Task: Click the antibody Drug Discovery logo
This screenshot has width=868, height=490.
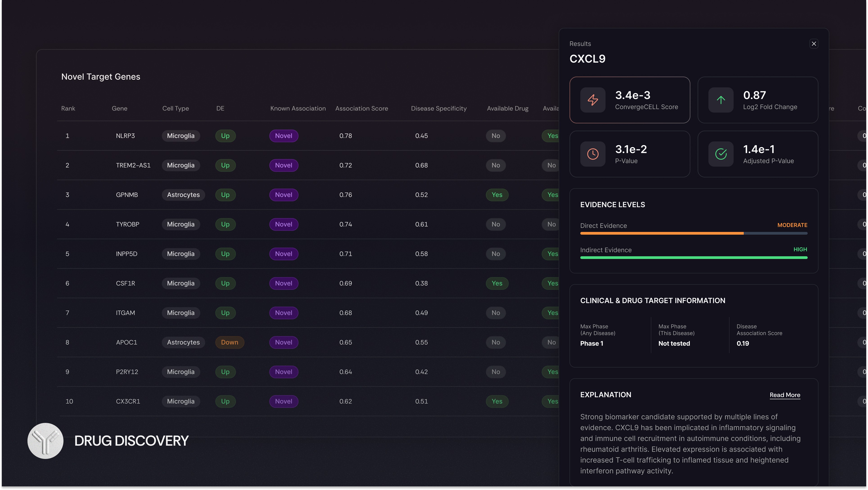Action: [45, 440]
